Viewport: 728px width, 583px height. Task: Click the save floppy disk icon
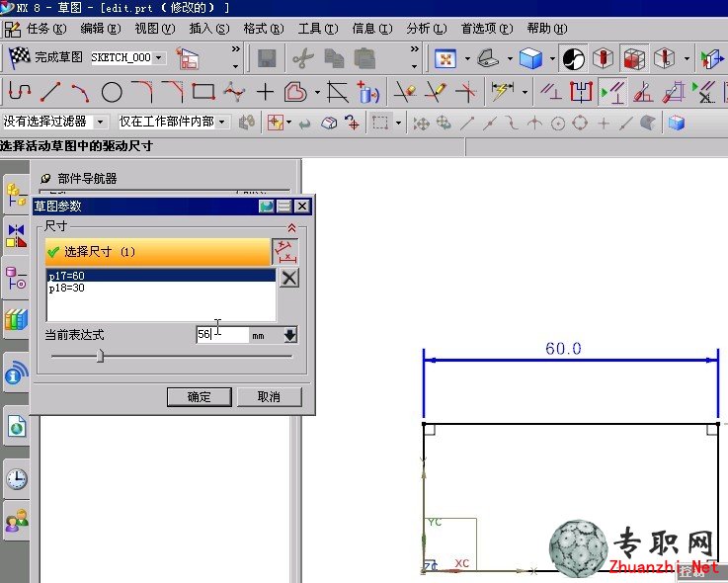266,59
